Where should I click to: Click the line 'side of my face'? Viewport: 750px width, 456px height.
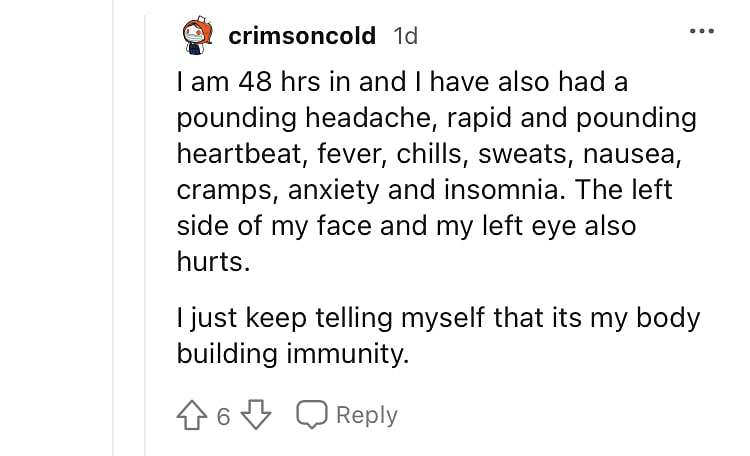[407, 226]
